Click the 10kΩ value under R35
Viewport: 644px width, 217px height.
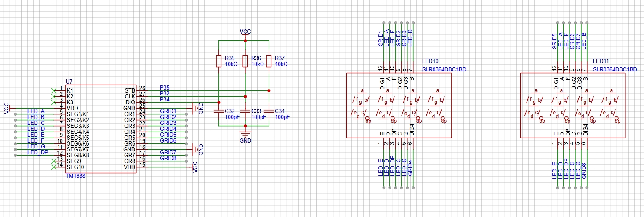pos(231,64)
